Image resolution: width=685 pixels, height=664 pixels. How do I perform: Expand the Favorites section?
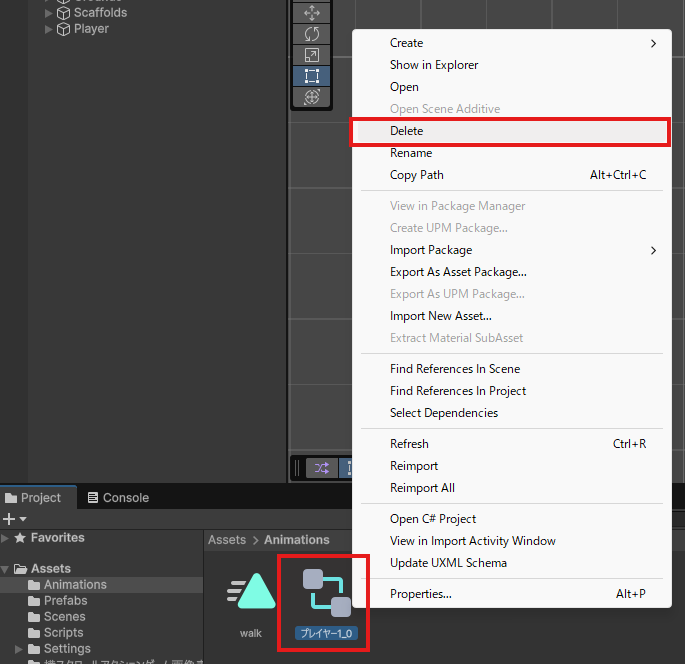tap(5, 538)
